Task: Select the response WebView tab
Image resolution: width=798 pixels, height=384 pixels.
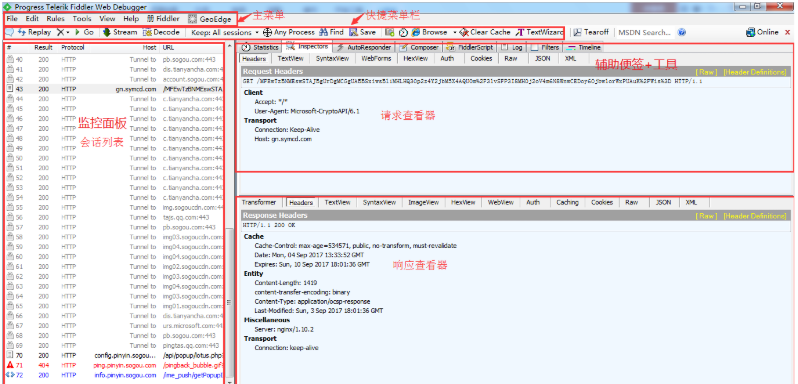Action: tap(501, 202)
